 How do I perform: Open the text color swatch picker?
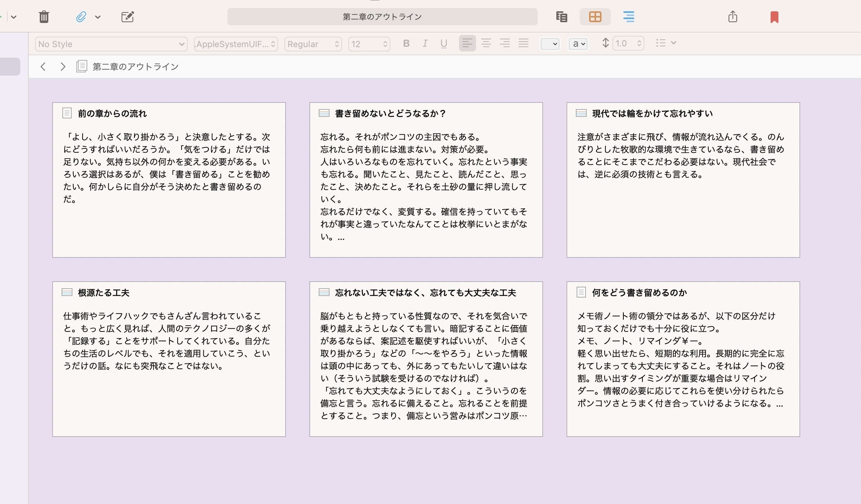pyautogui.click(x=550, y=44)
